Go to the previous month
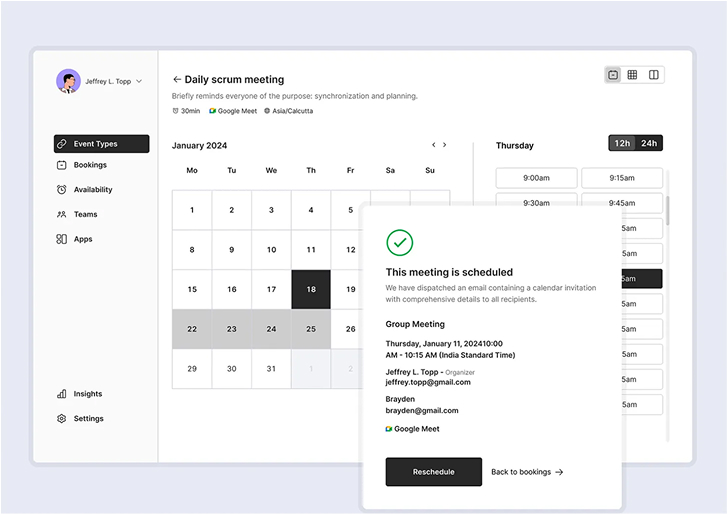 point(433,145)
